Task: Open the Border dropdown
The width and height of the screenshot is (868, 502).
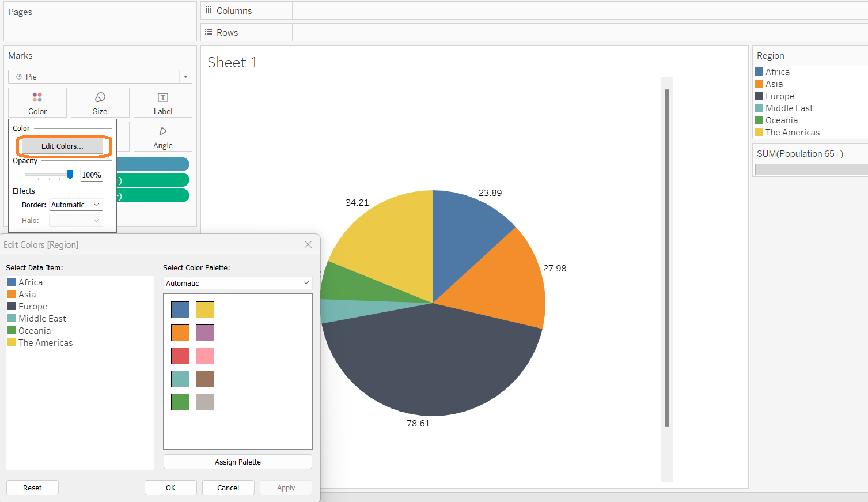Action: (x=76, y=205)
